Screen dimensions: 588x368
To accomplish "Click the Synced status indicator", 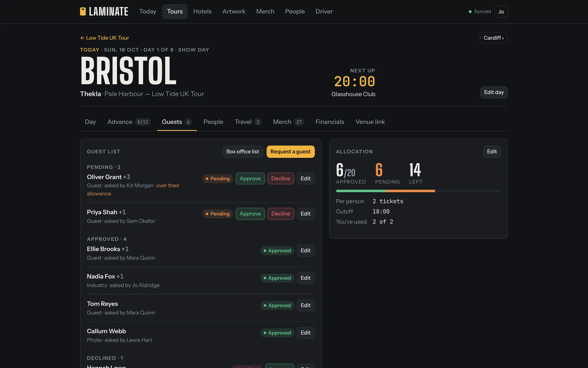I will (480, 11).
